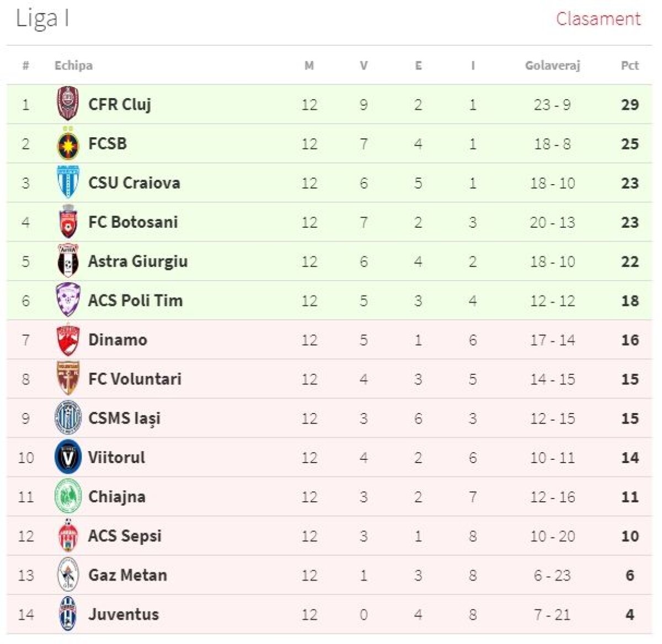Open the Clasament link

tap(598, 19)
